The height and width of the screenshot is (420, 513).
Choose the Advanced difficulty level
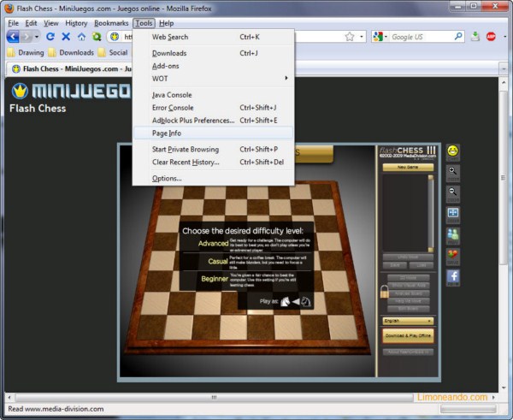[x=213, y=243]
